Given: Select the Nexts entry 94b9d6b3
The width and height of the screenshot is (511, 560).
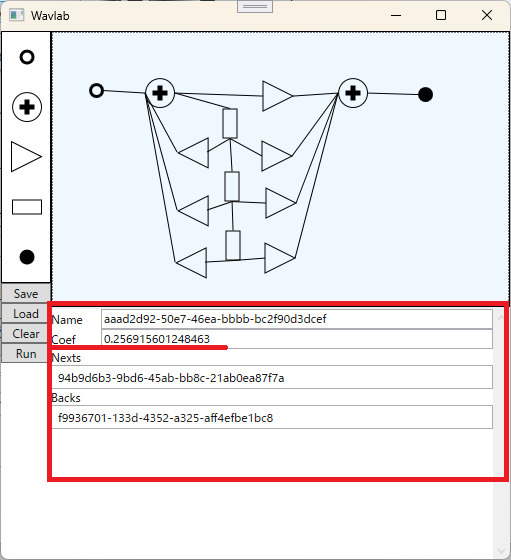Looking at the screenshot, I should point(272,378).
